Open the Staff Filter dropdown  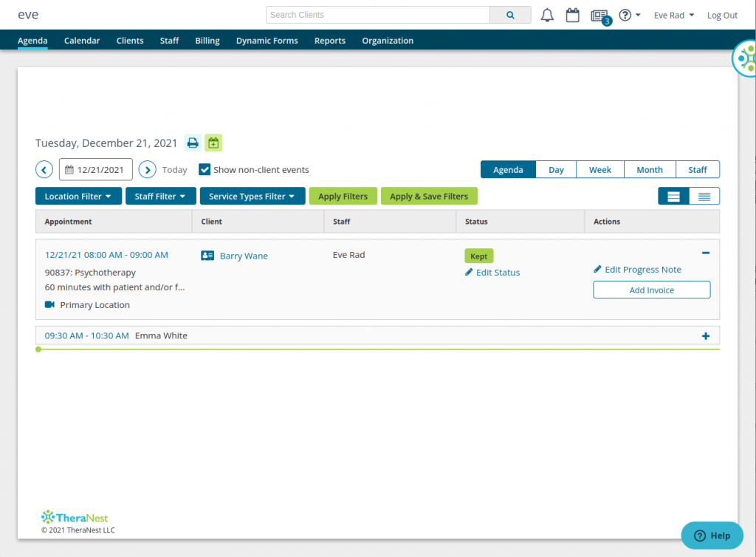(160, 197)
